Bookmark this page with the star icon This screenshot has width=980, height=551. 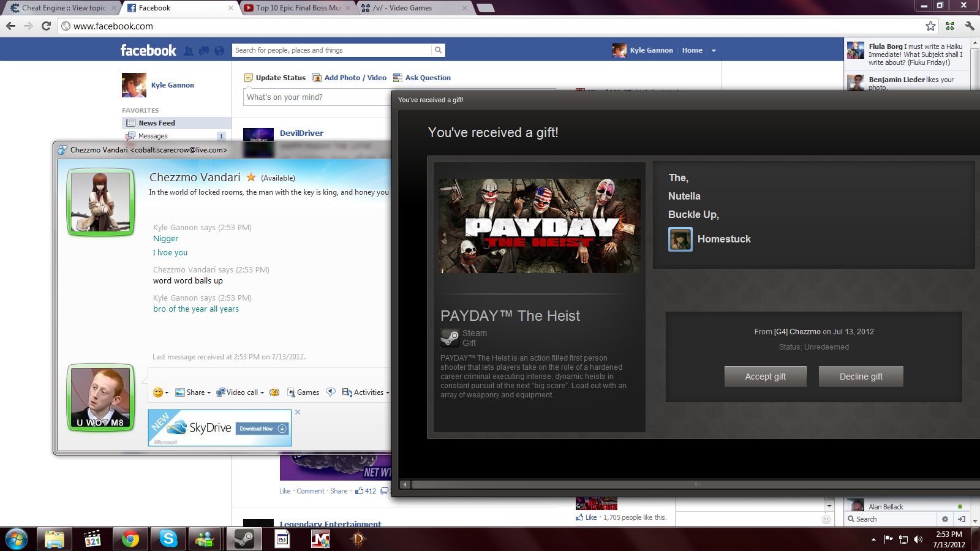(x=930, y=26)
